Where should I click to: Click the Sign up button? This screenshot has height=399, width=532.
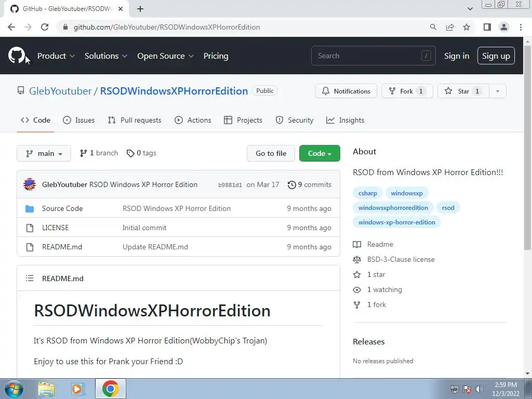(496, 56)
